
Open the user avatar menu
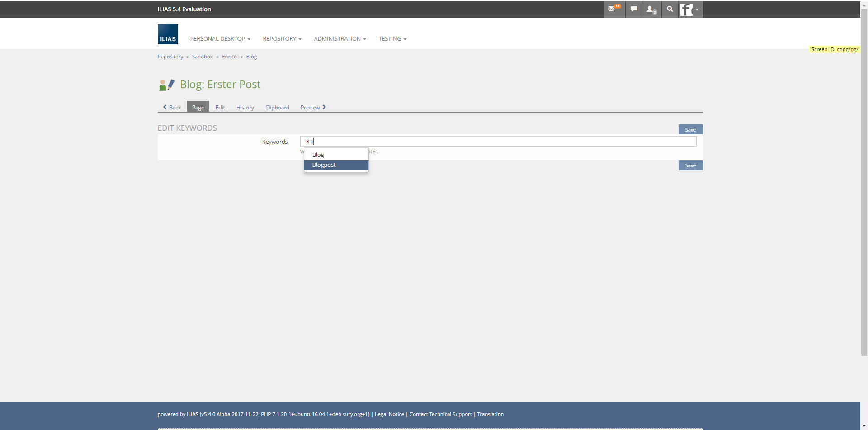pyautogui.click(x=690, y=9)
